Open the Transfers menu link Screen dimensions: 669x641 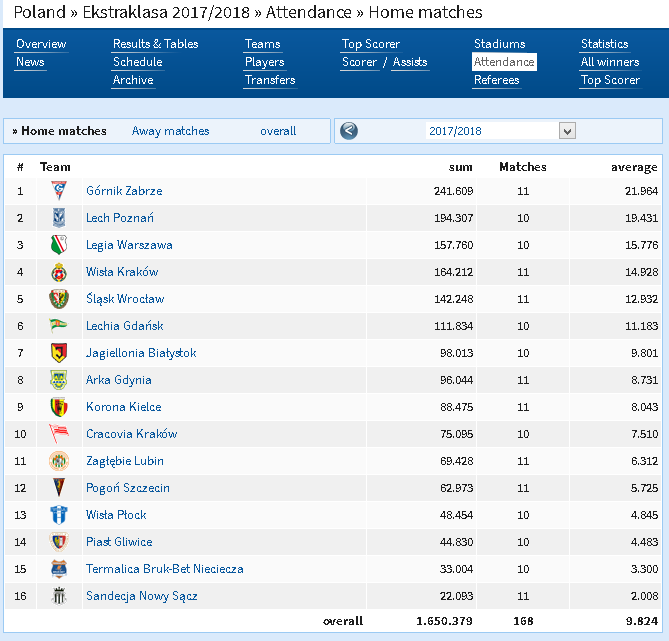click(270, 80)
